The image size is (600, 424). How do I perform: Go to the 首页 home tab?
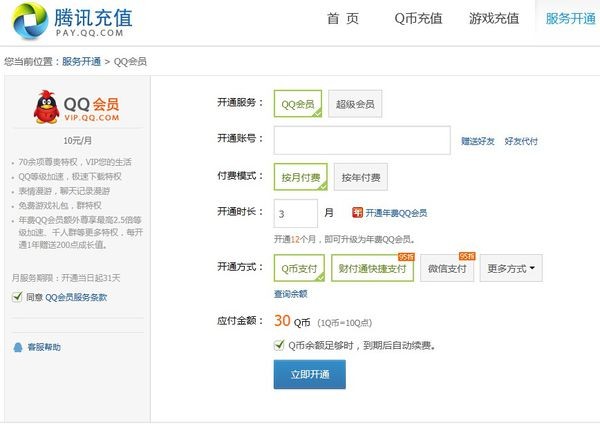pyautogui.click(x=343, y=19)
